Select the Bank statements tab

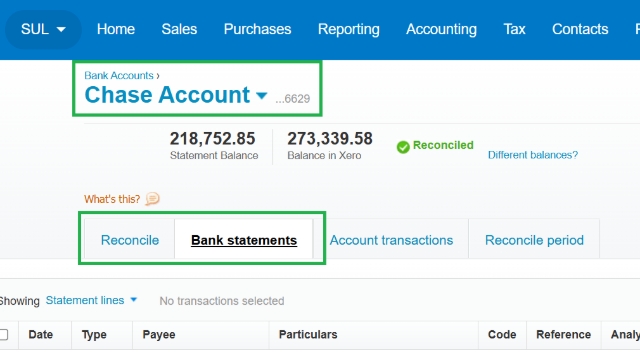244,240
